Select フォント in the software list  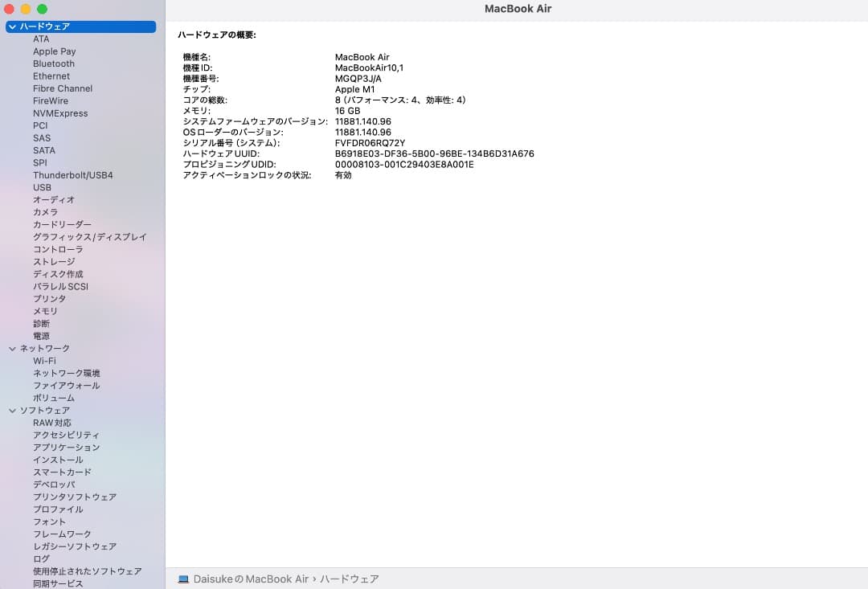(49, 522)
